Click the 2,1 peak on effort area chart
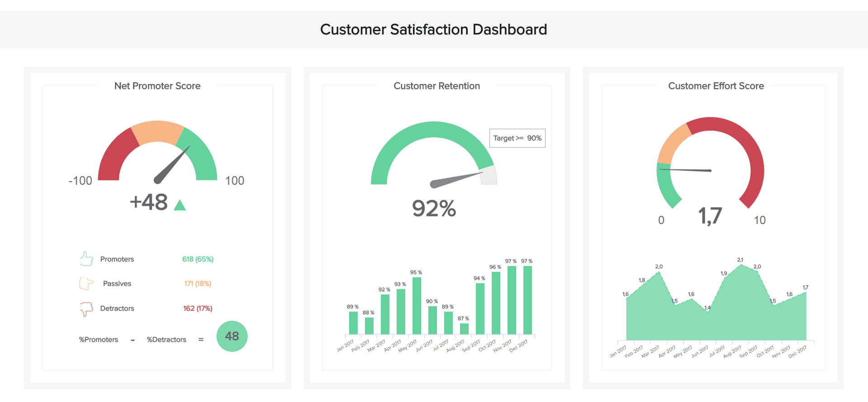Image resolution: width=868 pixels, height=402 pixels. click(x=741, y=265)
